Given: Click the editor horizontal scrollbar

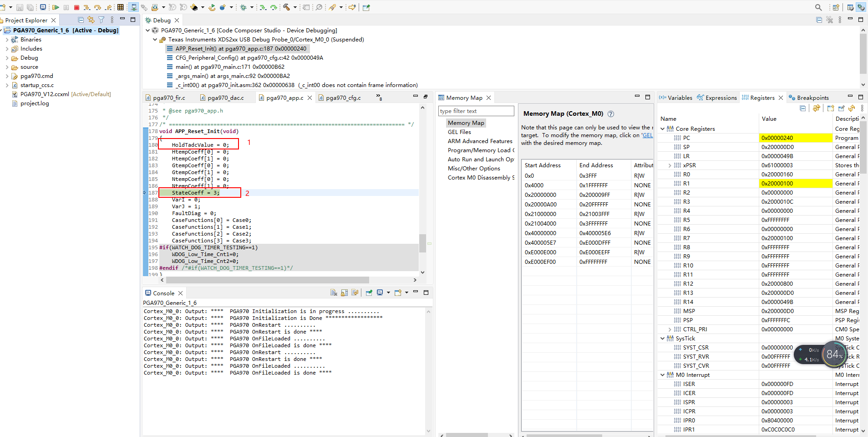Looking at the screenshot, I should click(268, 280).
